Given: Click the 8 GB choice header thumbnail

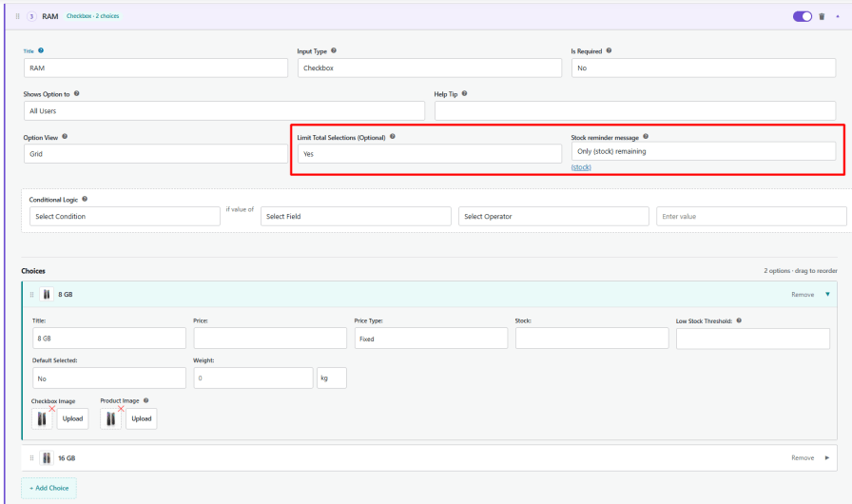Looking at the screenshot, I should (x=47, y=295).
